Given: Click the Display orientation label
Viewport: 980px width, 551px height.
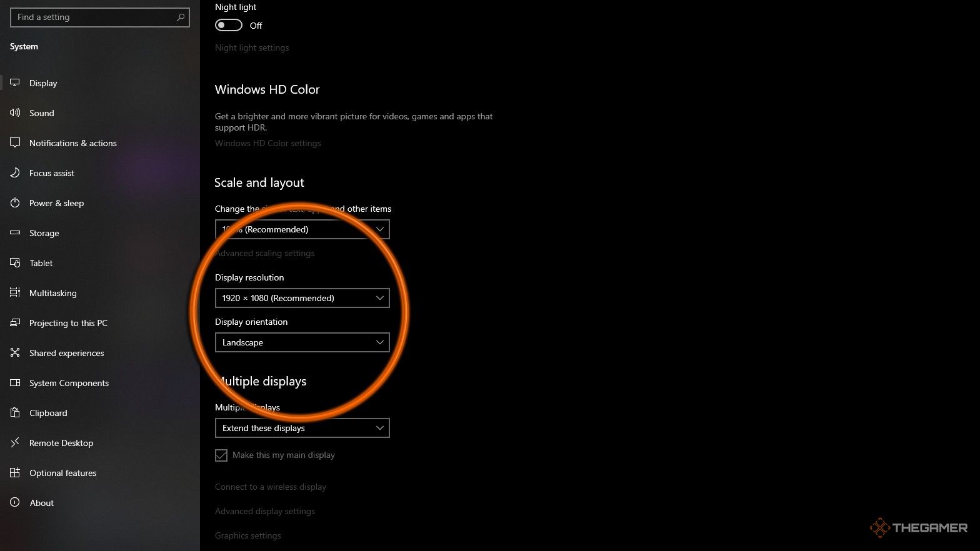Looking at the screenshot, I should [251, 322].
